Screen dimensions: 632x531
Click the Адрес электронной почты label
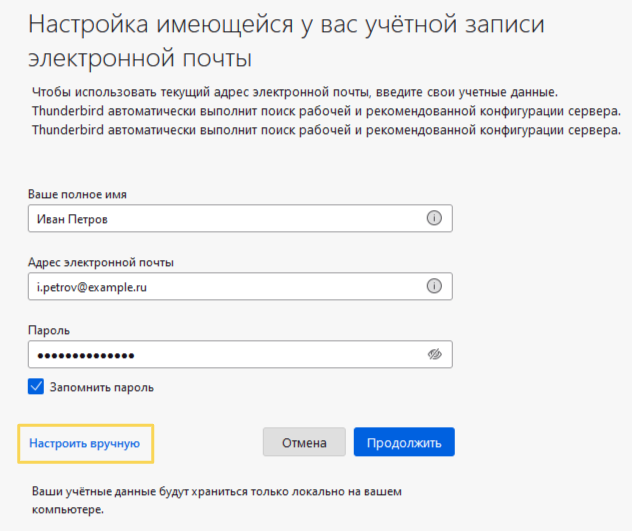101,263
